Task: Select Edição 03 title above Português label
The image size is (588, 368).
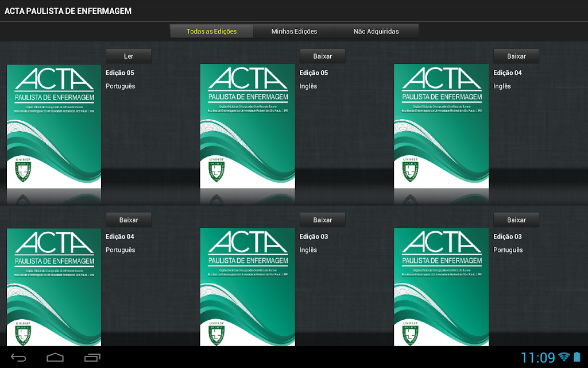Action: [x=508, y=236]
